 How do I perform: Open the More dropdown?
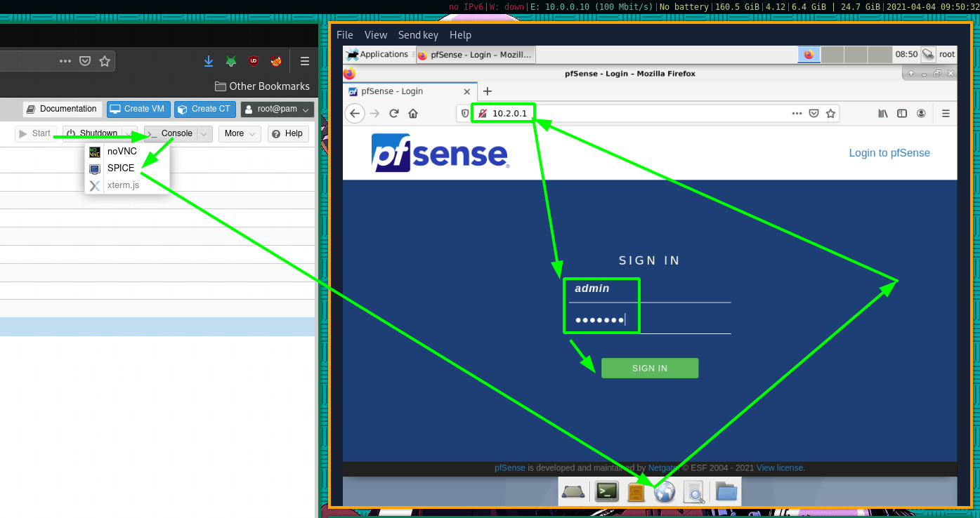click(240, 133)
